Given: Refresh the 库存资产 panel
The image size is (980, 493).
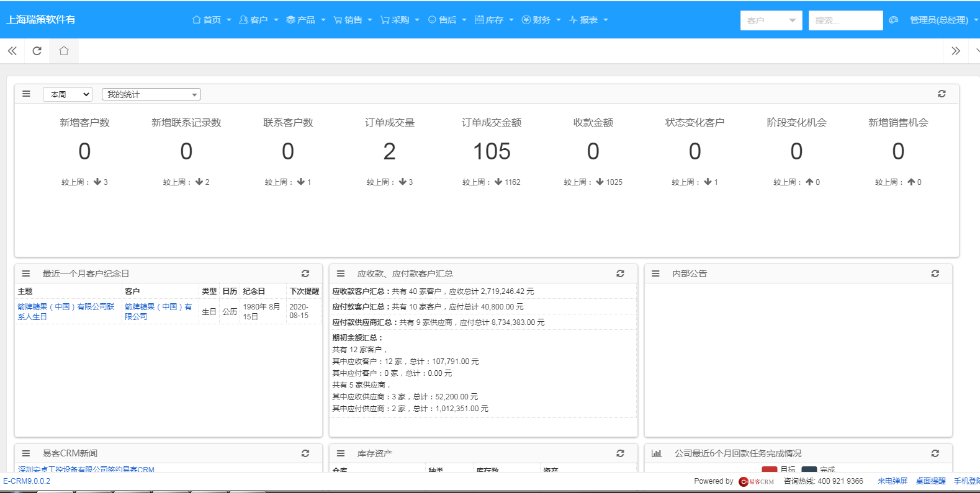Looking at the screenshot, I should [620, 453].
